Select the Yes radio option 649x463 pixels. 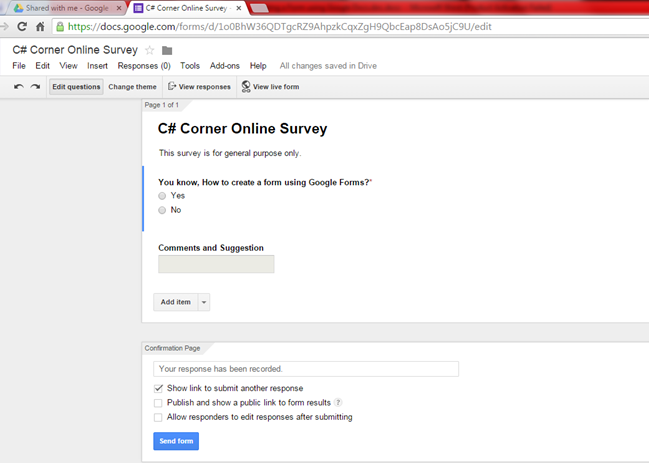[162, 196]
